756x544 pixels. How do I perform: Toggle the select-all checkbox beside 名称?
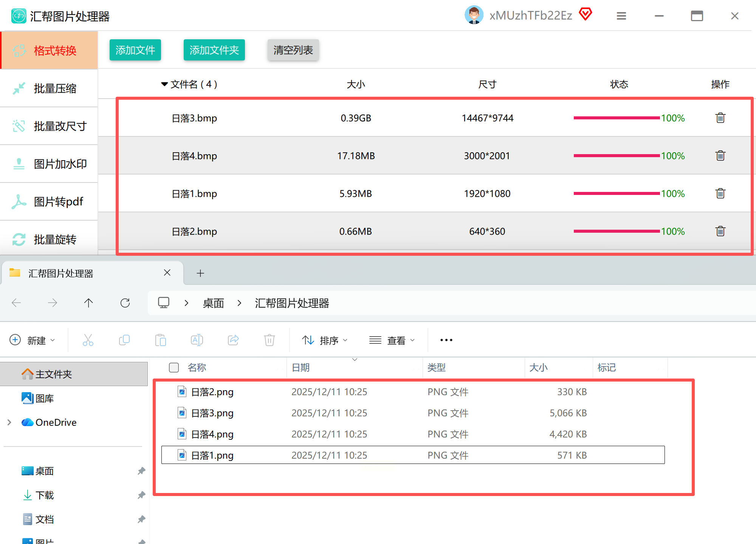tap(174, 367)
